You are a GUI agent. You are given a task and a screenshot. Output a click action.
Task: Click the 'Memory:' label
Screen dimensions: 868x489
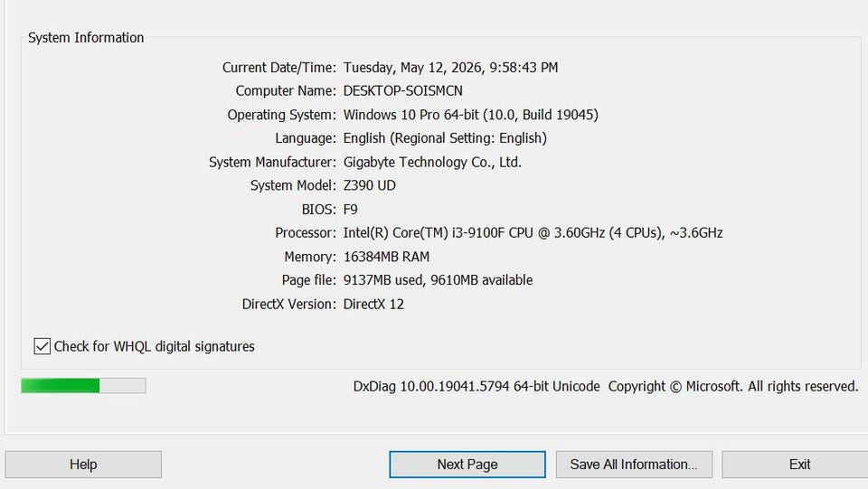(310, 257)
